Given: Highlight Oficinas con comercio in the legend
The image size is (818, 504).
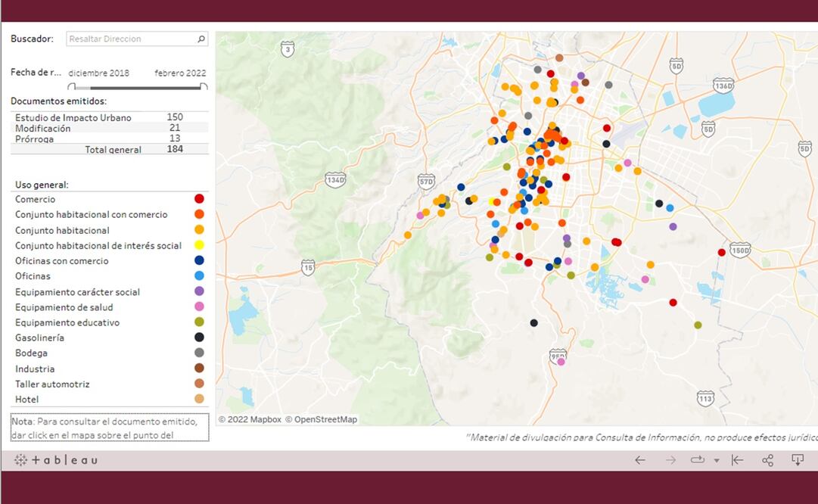Looking at the screenshot, I should click(x=61, y=261).
